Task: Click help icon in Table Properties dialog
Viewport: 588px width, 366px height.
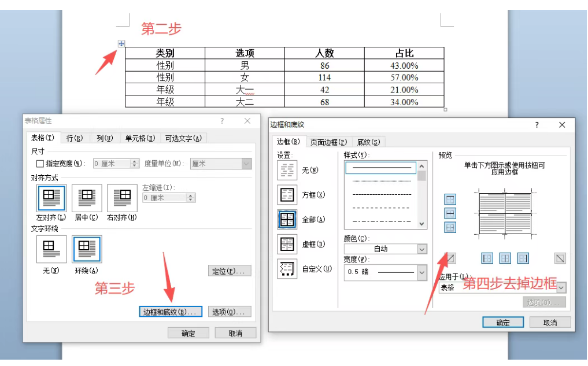Action: click(x=222, y=121)
